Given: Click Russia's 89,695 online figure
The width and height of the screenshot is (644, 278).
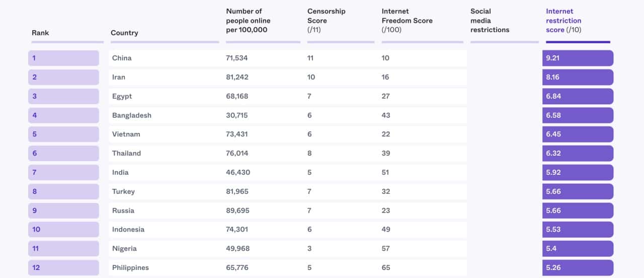Looking at the screenshot, I should click(x=237, y=211).
